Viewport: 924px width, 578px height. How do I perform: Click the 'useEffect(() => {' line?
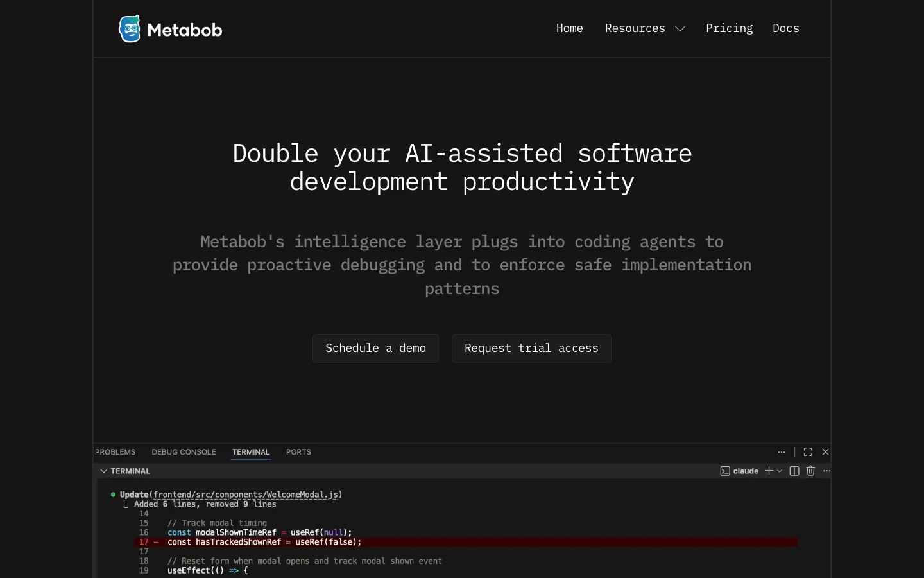[x=207, y=570]
